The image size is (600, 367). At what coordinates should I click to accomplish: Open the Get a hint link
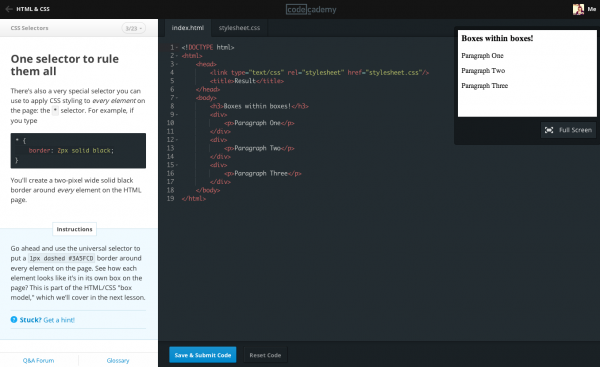pos(59,320)
